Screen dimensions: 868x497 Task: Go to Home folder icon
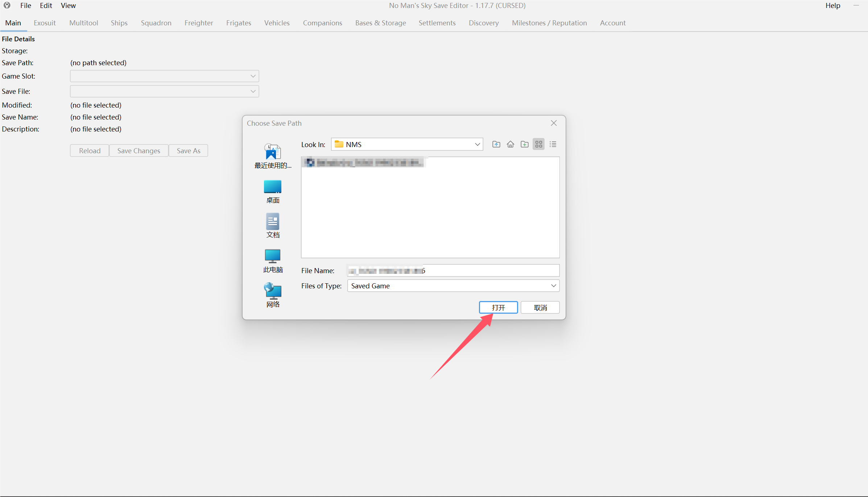510,144
